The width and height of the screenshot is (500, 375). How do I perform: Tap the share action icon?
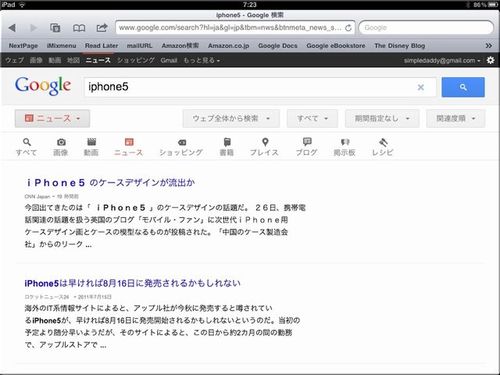click(x=102, y=28)
